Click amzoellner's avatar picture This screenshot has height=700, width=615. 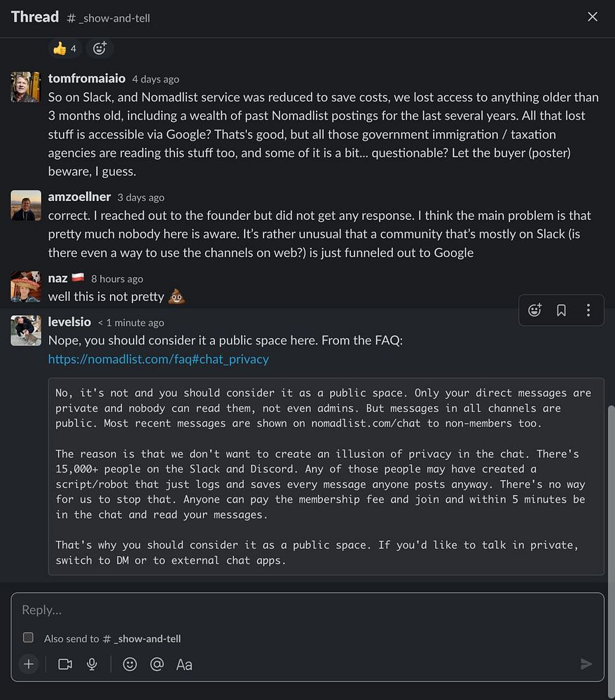[x=26, y=205]
